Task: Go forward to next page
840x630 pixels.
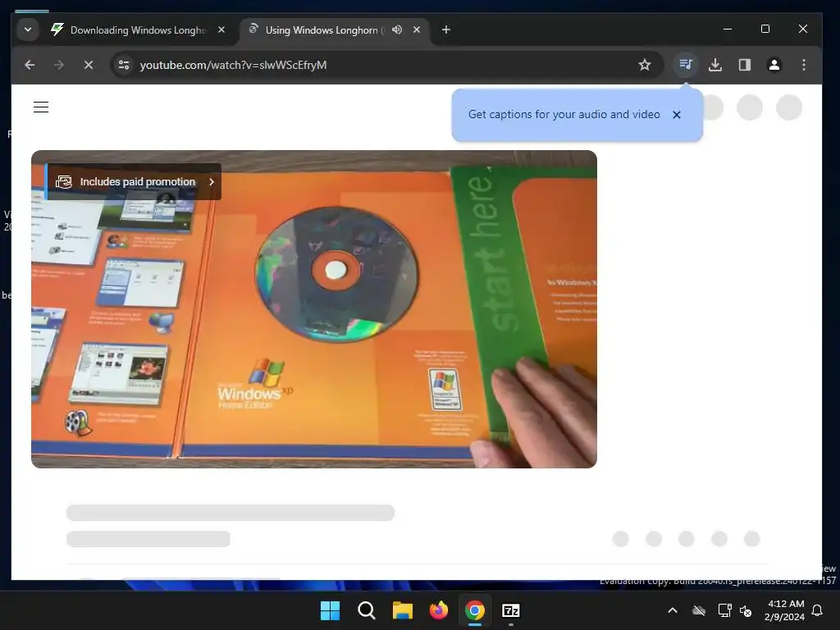Action: pyautogui.click(x=59, y=65)
